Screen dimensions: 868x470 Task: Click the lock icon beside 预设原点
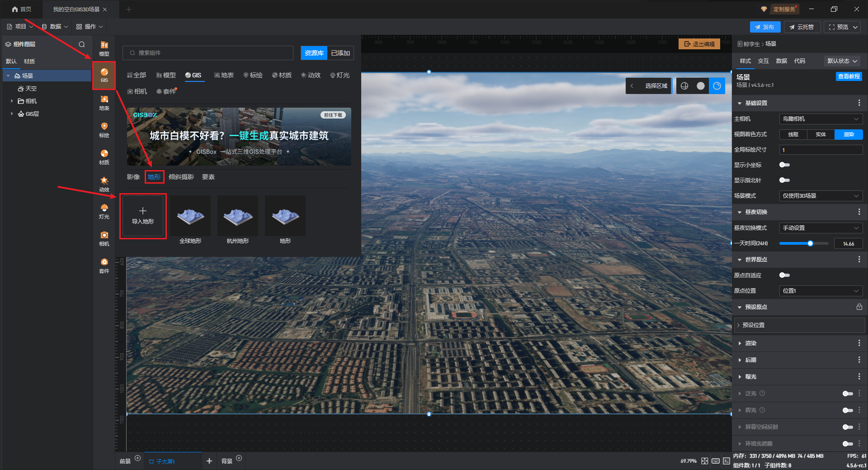[x=859, y=307]
